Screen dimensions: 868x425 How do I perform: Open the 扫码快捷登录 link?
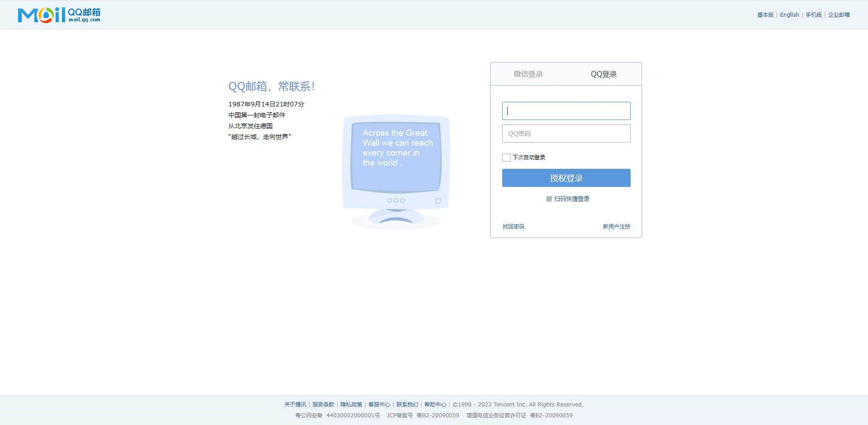coord(572,199)
